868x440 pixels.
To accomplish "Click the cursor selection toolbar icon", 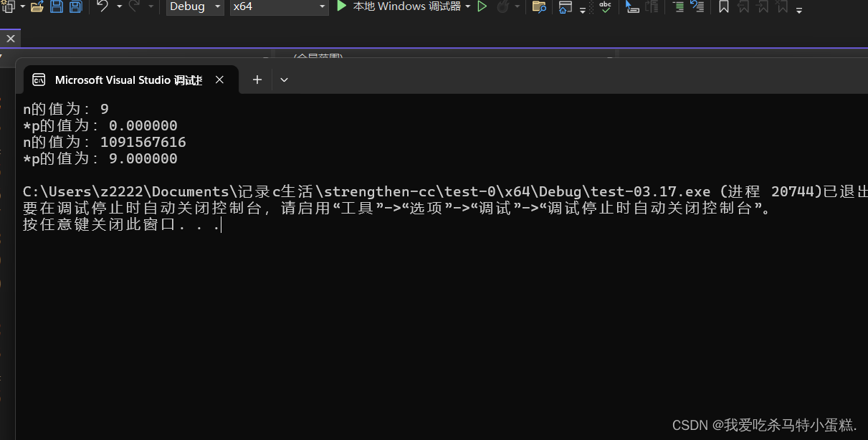I will 632,7.
